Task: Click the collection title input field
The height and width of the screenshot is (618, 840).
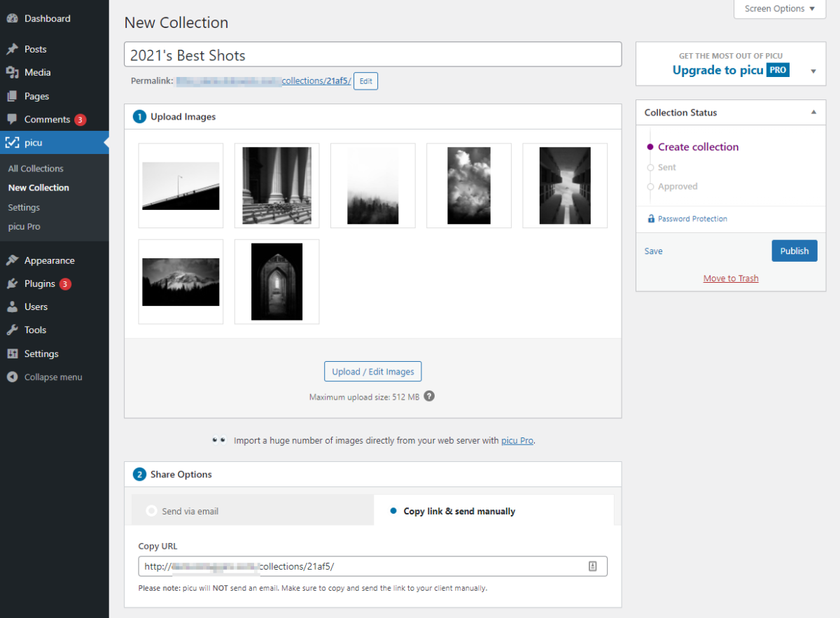Action: point(373,55)
